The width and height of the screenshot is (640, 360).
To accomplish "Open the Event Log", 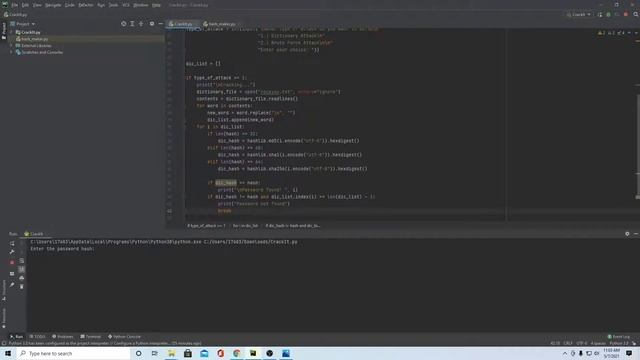I will coord(619,337).
